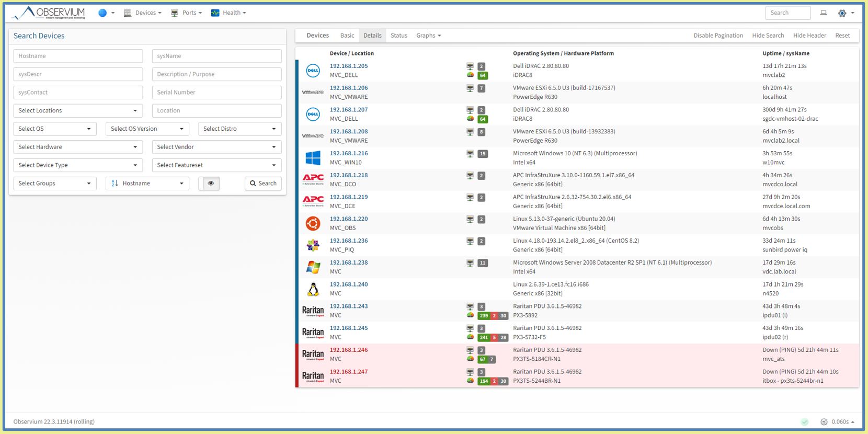Open device link 192.168.1.246
This screenshot has width=868, height=434.
point(349,350)
